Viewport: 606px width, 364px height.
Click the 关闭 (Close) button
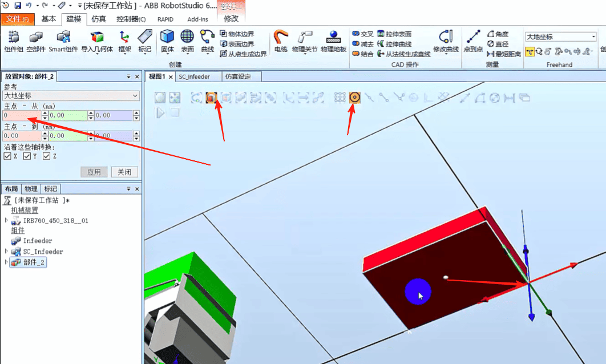point(124,172)
